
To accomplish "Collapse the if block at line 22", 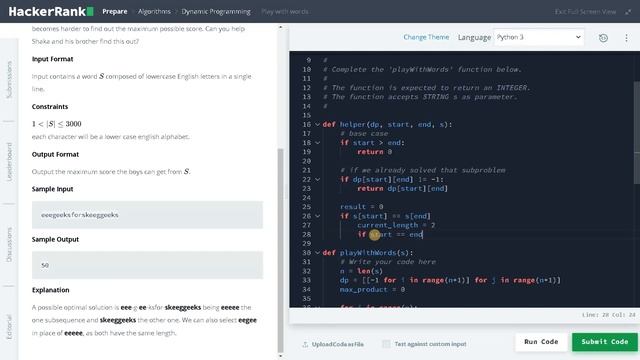I will point(317,180).
